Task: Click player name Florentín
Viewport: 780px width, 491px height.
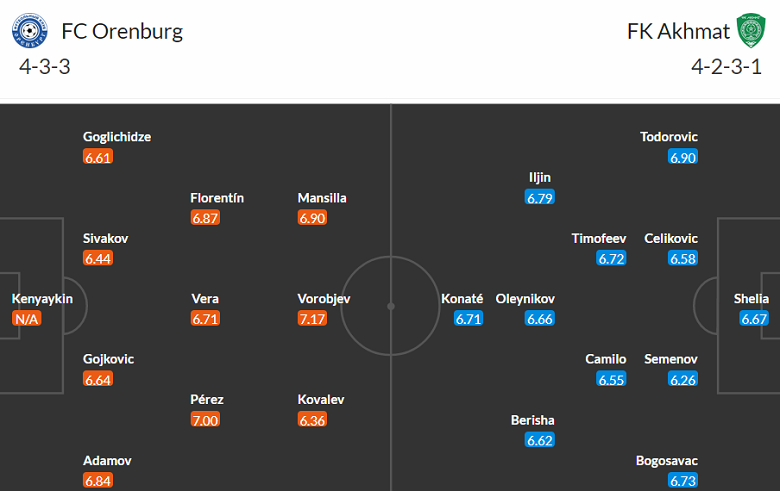Action: [x=217, y=198]
